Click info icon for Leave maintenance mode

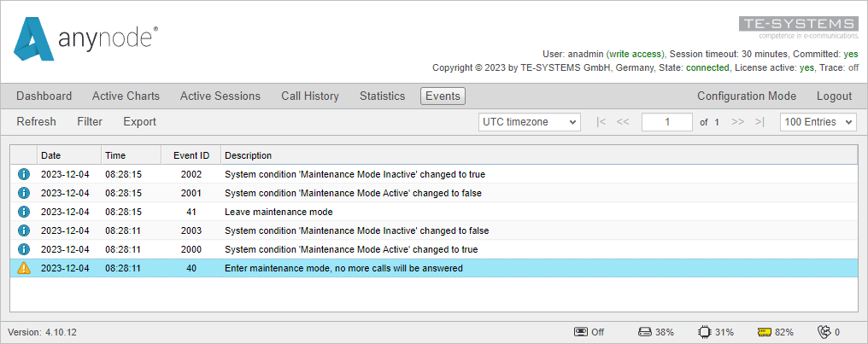(x=24, y=212)
